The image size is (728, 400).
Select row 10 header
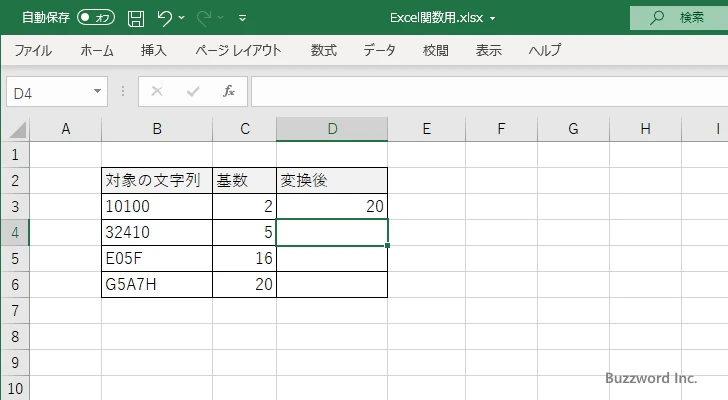(15, 388)
